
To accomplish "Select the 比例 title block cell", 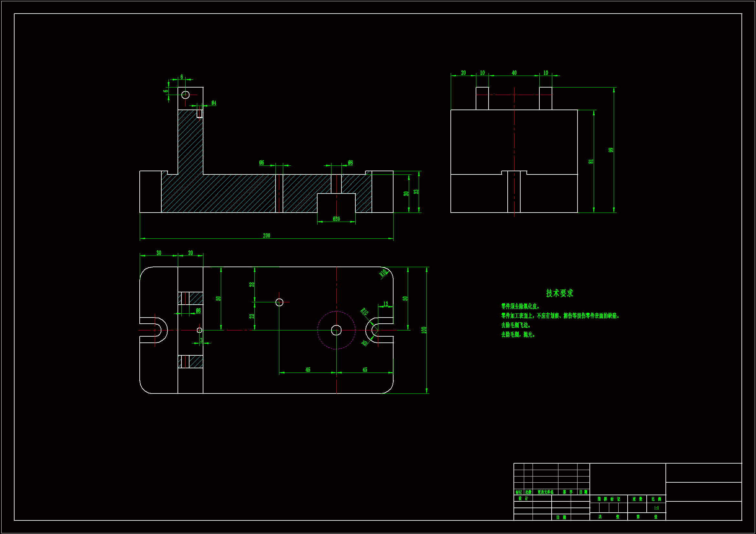I will [656, 499].
